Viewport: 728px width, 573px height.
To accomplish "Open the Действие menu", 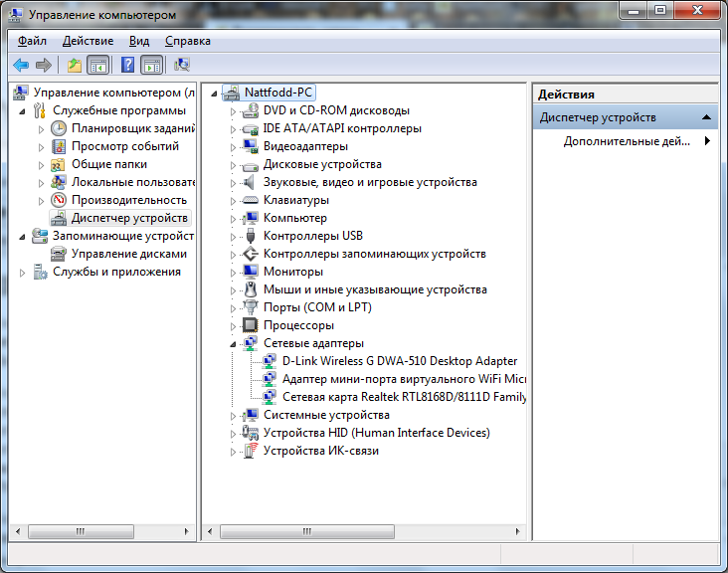I will tap(88, 41).
